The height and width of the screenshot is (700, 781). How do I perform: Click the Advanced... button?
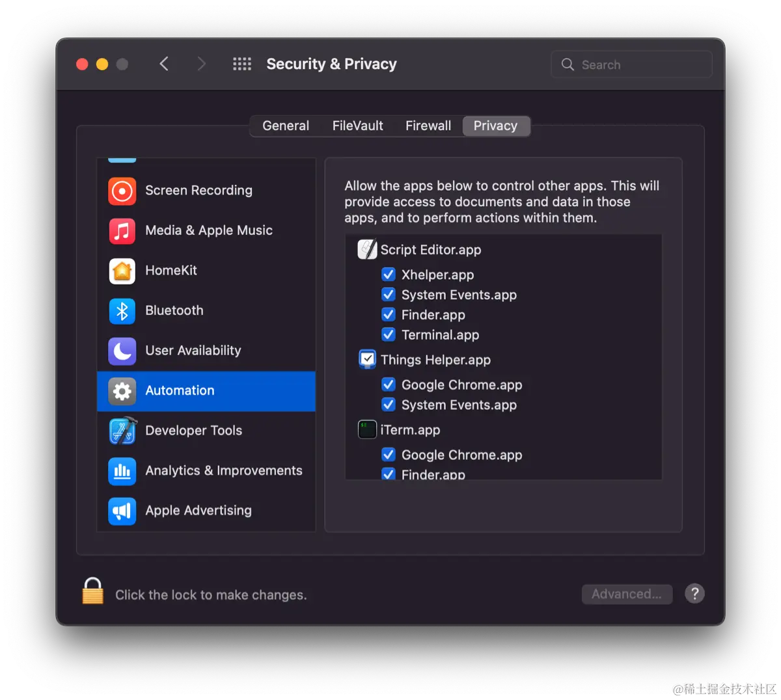626,594
